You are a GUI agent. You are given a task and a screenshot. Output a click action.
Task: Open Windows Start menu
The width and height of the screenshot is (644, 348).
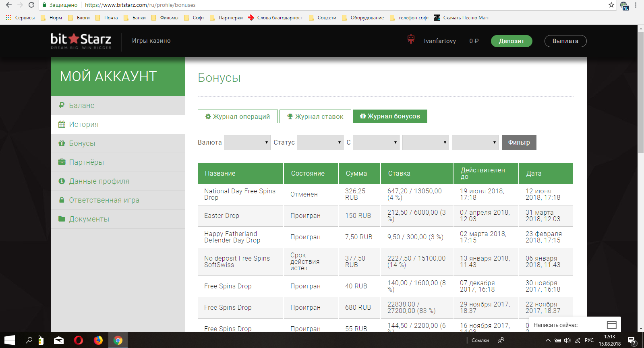click(x=10, y=340)
